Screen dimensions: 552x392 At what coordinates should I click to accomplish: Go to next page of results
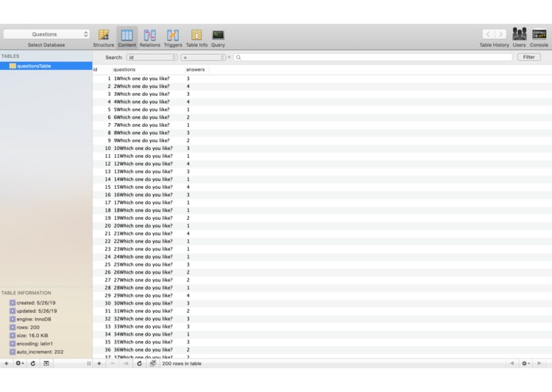coord(539,363)
